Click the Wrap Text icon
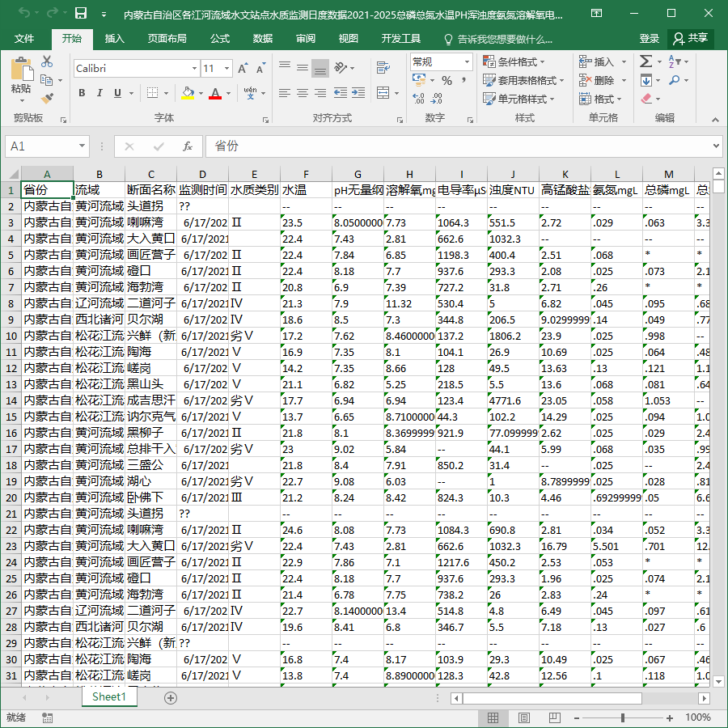The width and height of the screenshot is (728, 728). [x=383, y=68]
